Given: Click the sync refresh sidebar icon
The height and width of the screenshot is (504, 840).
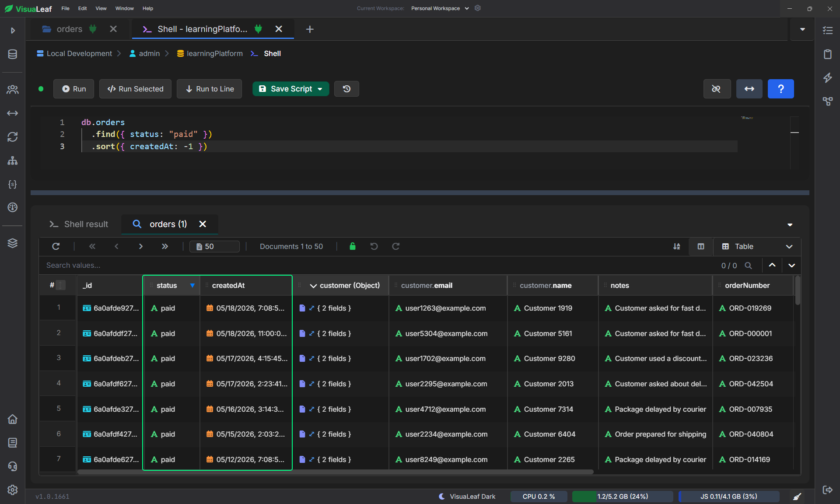Looking at the screenshot, I should pyautogui.click(x=13, y=137).
